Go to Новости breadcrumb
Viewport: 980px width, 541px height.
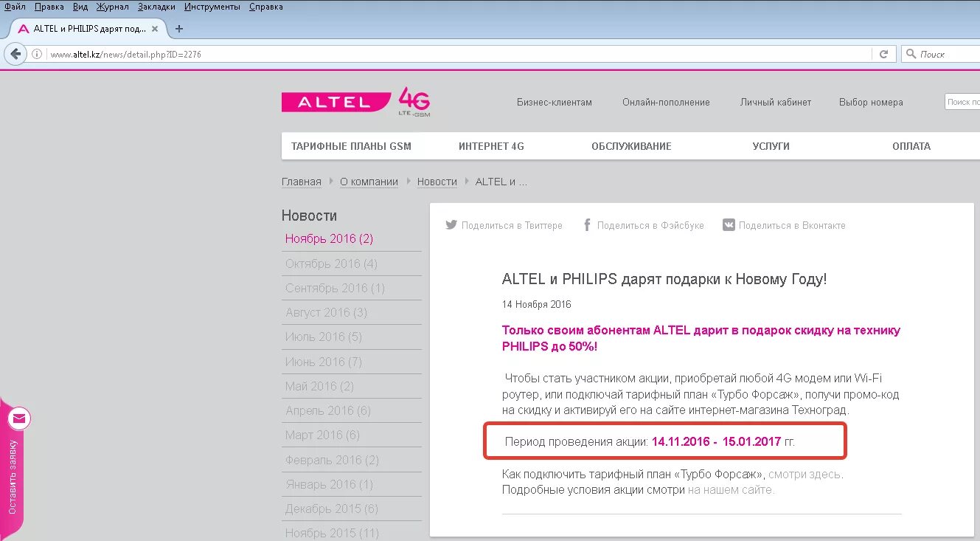(437, 182)
